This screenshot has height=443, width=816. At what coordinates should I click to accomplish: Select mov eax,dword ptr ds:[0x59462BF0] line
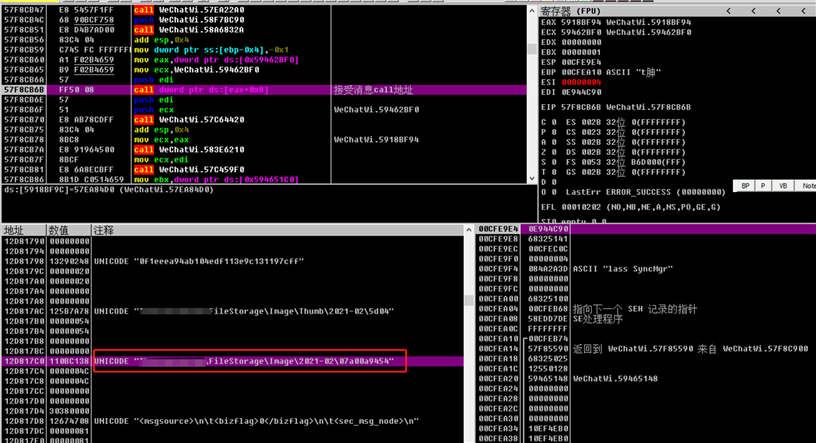(x=216, y=60)
